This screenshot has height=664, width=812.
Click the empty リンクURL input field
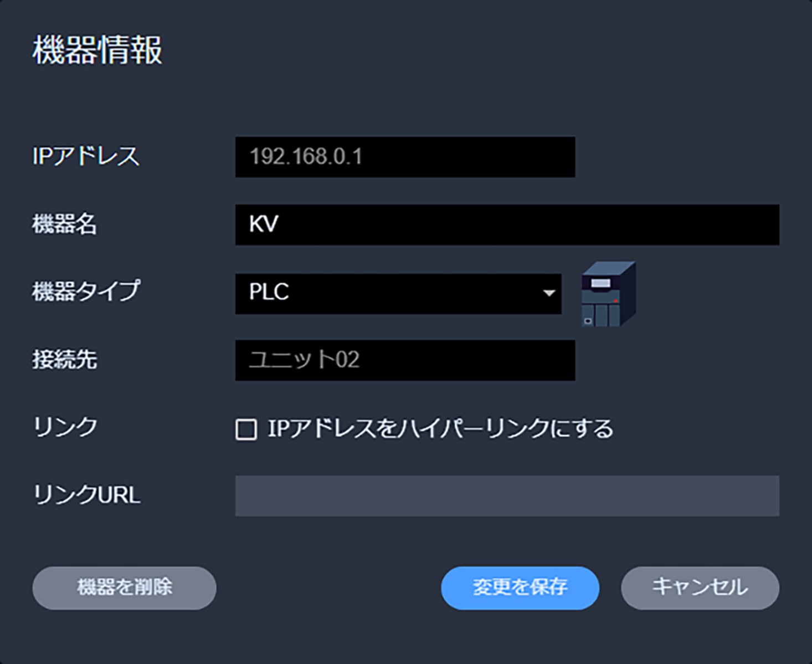pyautogui.click(x=506, y=497)
